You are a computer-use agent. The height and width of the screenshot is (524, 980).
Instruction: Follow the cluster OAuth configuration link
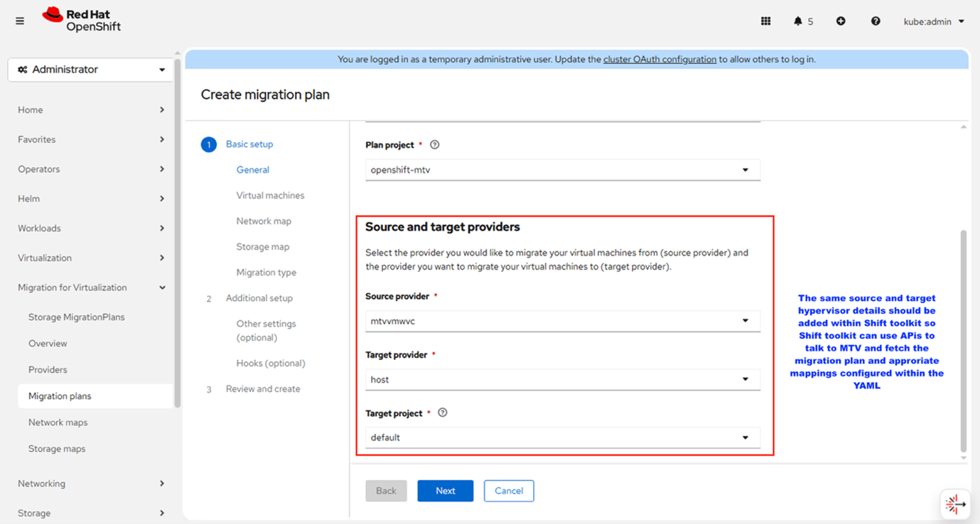[x=659, y=60]
